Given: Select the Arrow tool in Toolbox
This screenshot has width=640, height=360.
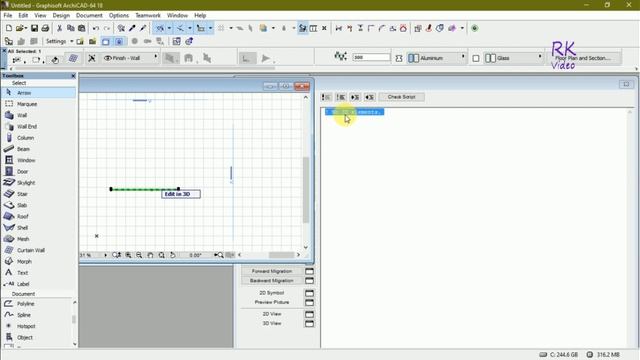Looking at the screenshot, I should coord(39,93).
